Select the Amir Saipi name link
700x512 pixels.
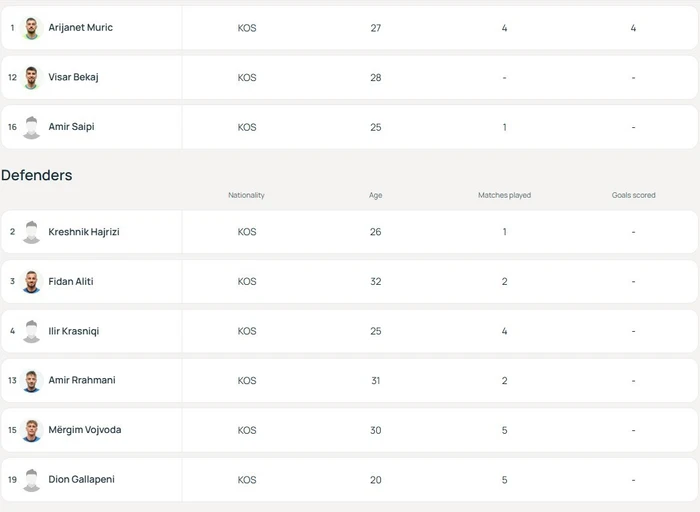point(71,127)
